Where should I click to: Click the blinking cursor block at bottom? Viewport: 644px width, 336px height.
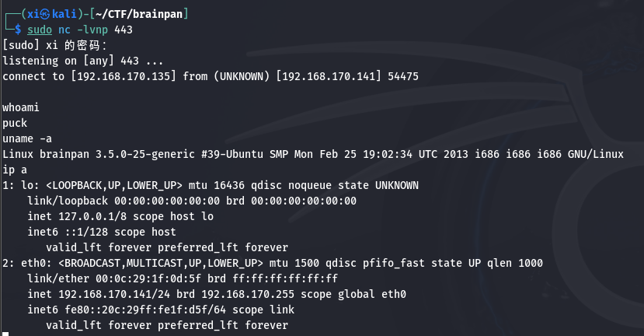[x=5, y=334]
